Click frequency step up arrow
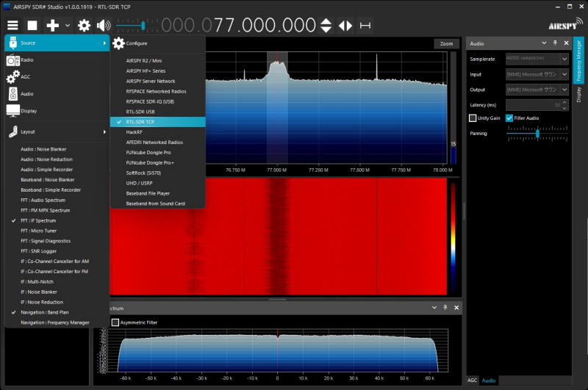 326,21
